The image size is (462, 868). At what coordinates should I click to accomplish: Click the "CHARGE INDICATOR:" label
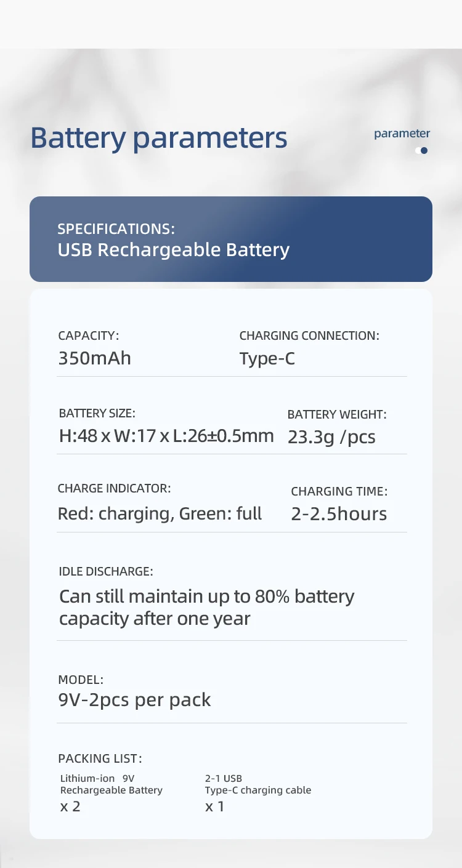click(114, 488)
